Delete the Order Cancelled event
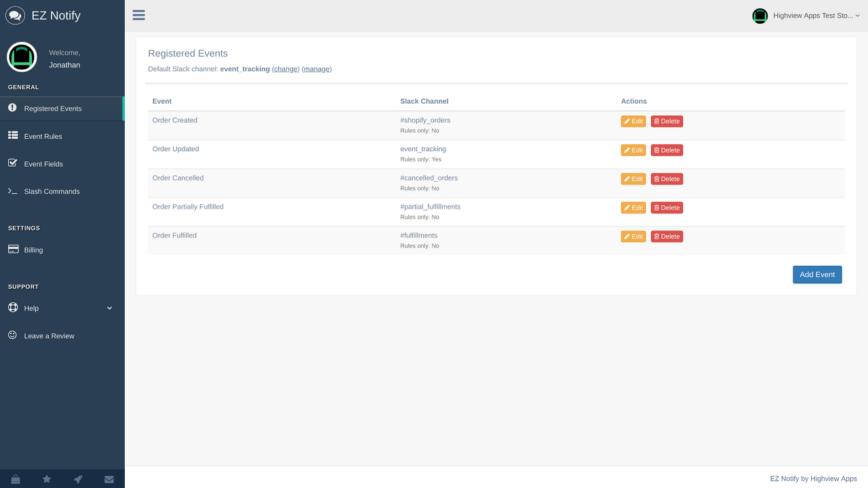Image resolution: width=868 pixels, height=488 pixels. pyautogui.click(x=667, y=178)
